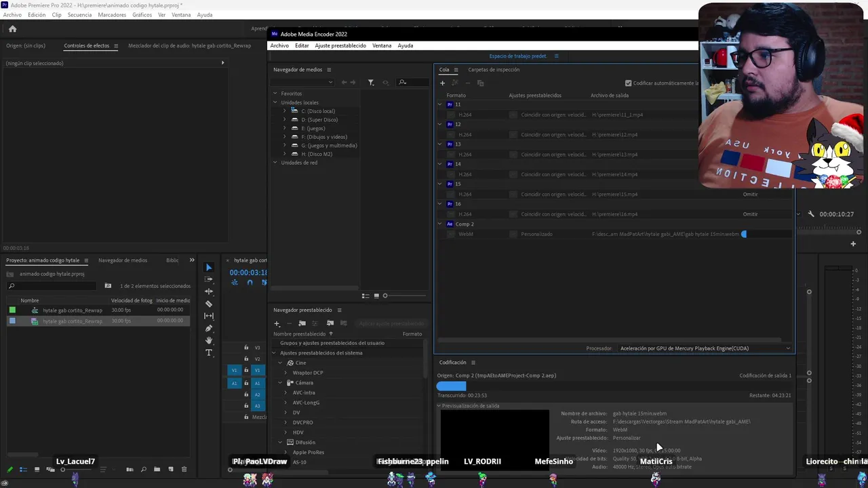
Task: Toggle the V1 source patch button
Action: 235,370
